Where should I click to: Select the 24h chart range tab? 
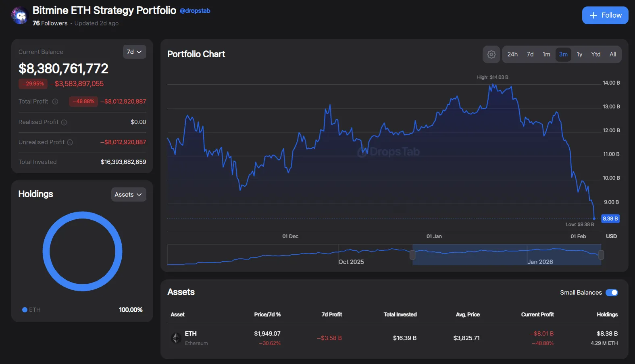click(x=512, y=54)
